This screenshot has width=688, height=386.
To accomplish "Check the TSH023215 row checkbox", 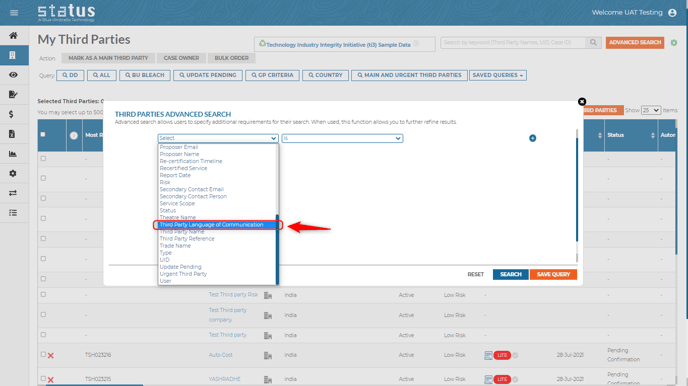I will 43,378.
